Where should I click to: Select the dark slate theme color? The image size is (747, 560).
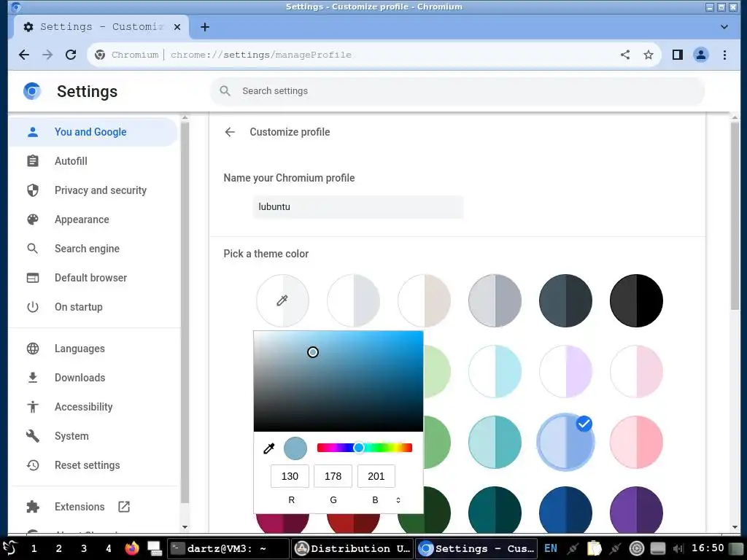tap(565, 300)
